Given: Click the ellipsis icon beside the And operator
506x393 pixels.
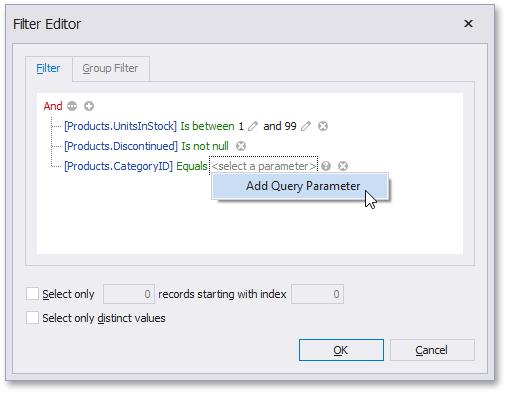Looking at the screenshot, I should pos(72,106).
